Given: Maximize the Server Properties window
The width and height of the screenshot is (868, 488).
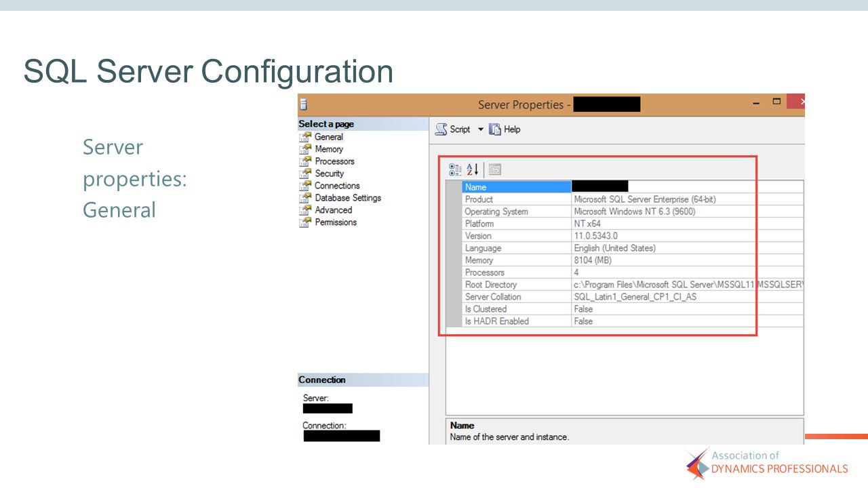Looking at the screenshot, I should 777,102.
